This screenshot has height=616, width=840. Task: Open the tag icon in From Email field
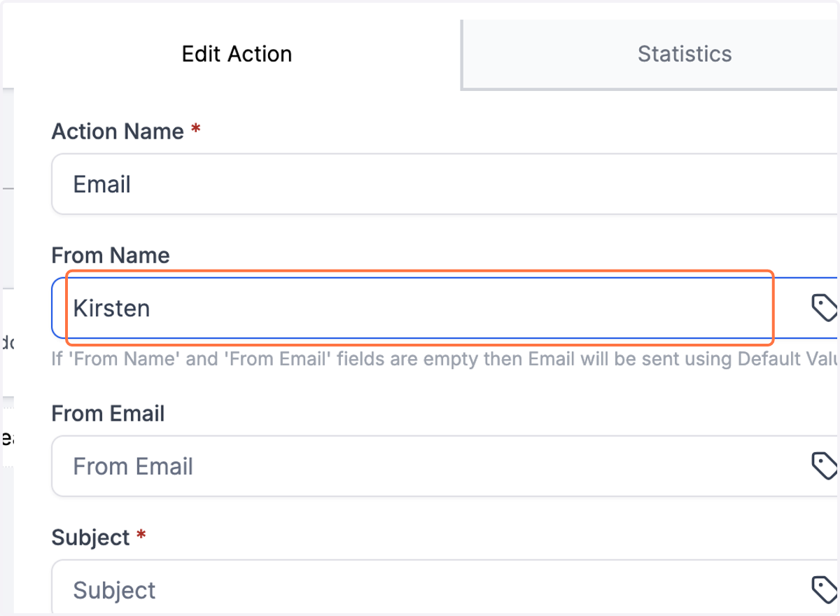tap(824, 465)
